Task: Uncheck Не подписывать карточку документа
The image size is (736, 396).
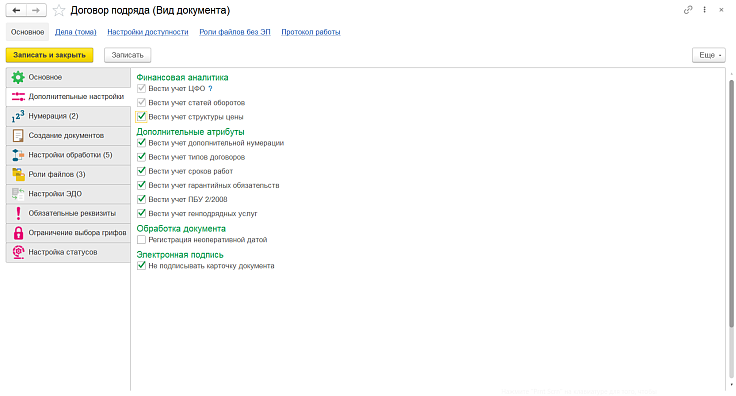Action: [141, 266]
